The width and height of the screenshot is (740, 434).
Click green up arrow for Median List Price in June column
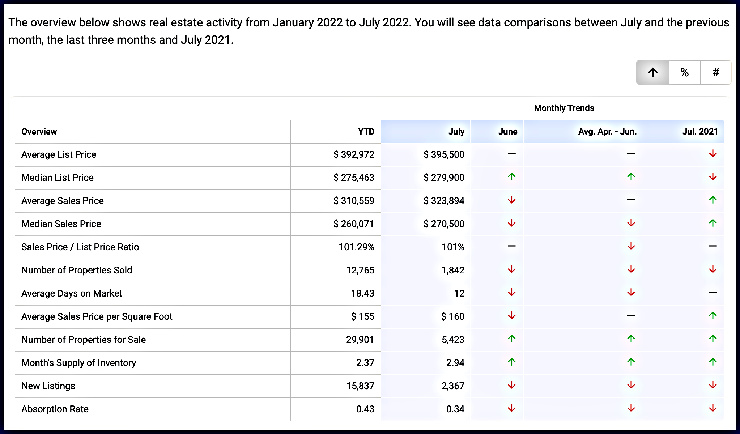pyautogui.click(x=511, y=177)
